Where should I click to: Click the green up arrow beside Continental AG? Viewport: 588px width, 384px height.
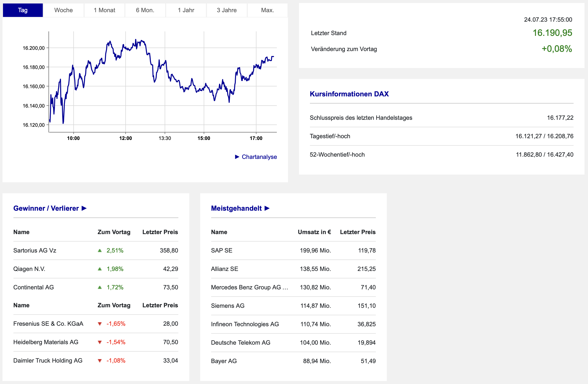[x=100, y=287]
